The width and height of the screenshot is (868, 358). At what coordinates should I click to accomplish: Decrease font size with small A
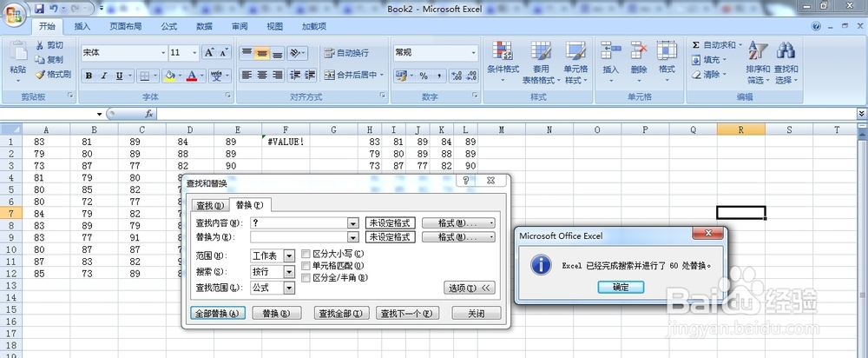tap(224, 53)
